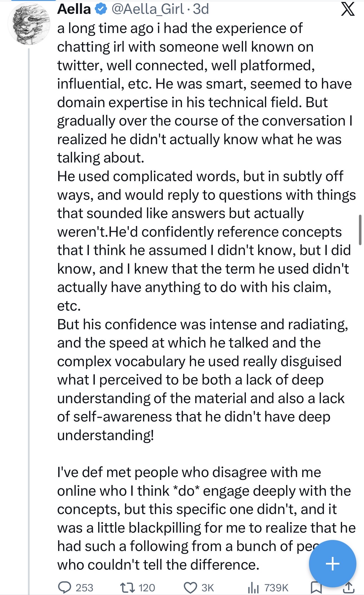Open Aella's profile picture
Viewport: 364px width, 595px height.
click(29, 24)
